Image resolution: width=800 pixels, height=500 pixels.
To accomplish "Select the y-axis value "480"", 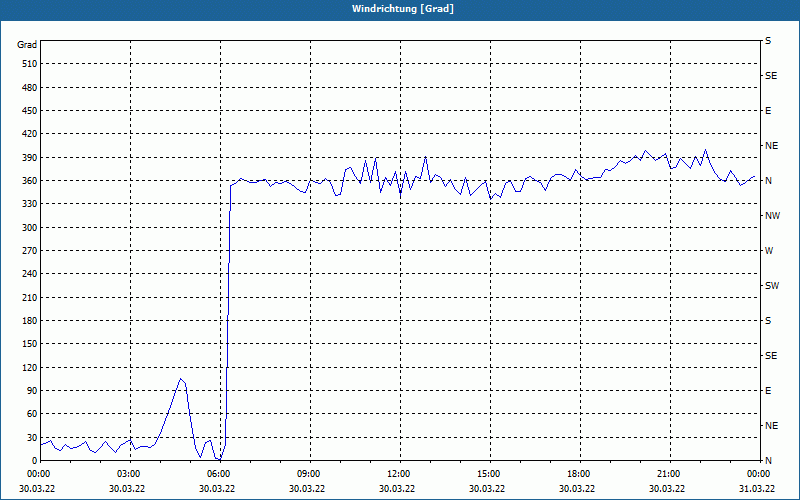I will tap(30, 88).
